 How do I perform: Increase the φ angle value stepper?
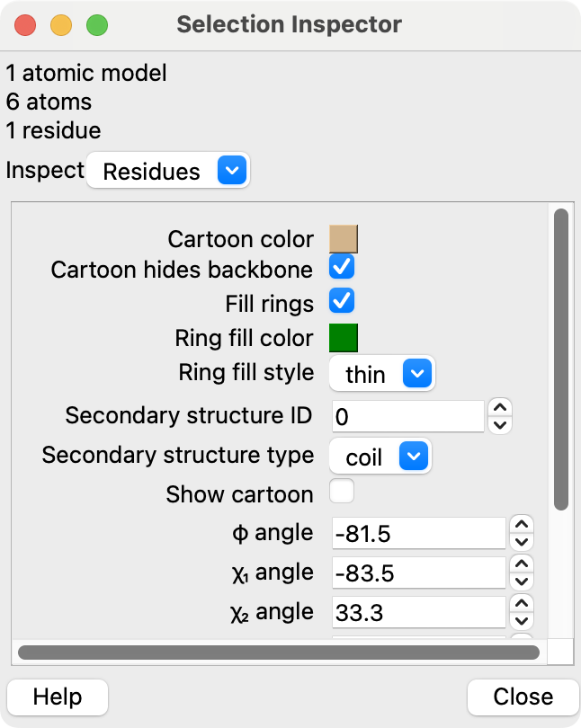[522, 524]
